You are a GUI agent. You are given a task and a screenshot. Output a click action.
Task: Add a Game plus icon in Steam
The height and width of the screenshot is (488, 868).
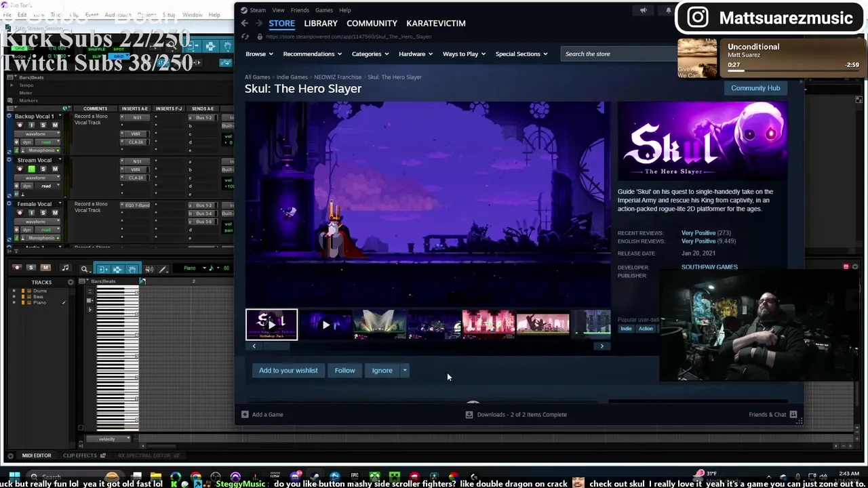pyautogui.click(x=245, y=414)
